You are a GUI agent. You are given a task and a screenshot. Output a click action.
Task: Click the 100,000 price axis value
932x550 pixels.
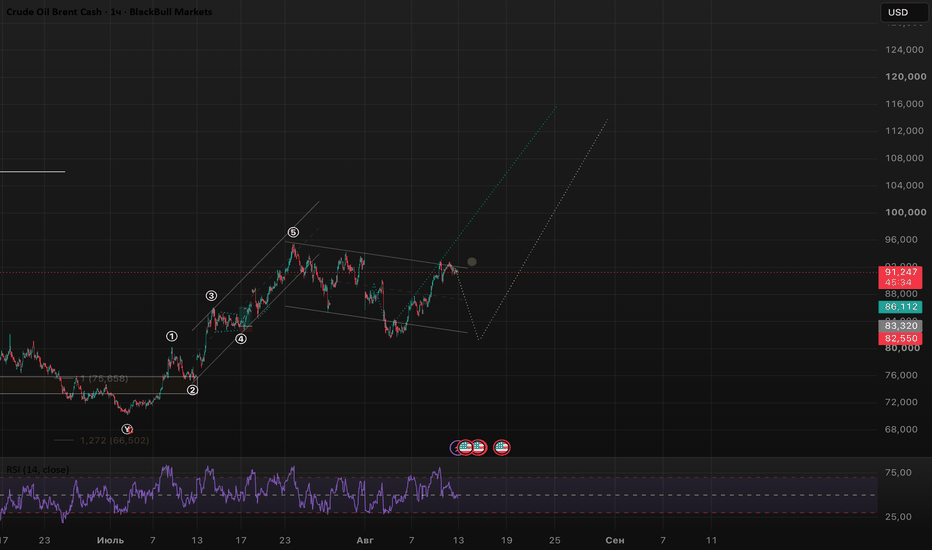pyautogui.click(x=905, y=212)
